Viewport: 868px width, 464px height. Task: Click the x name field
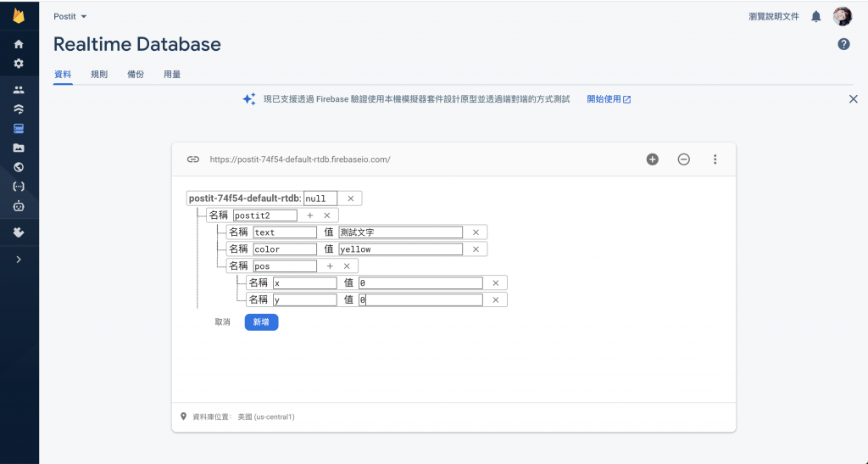(305, 283)
